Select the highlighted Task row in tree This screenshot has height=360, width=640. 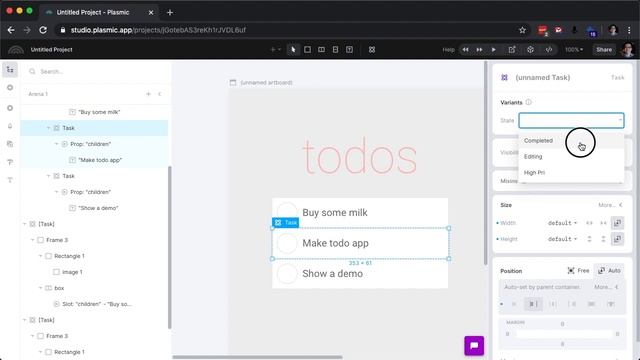coord(94,128)
